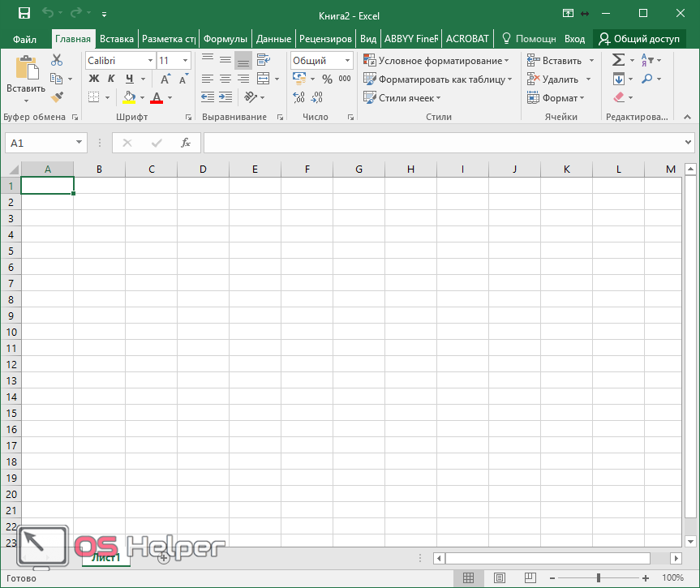Select the Format Painter brush icon
Image resolution: width=700 pixels, height=588 pixels.
click(x=57, y=97)
